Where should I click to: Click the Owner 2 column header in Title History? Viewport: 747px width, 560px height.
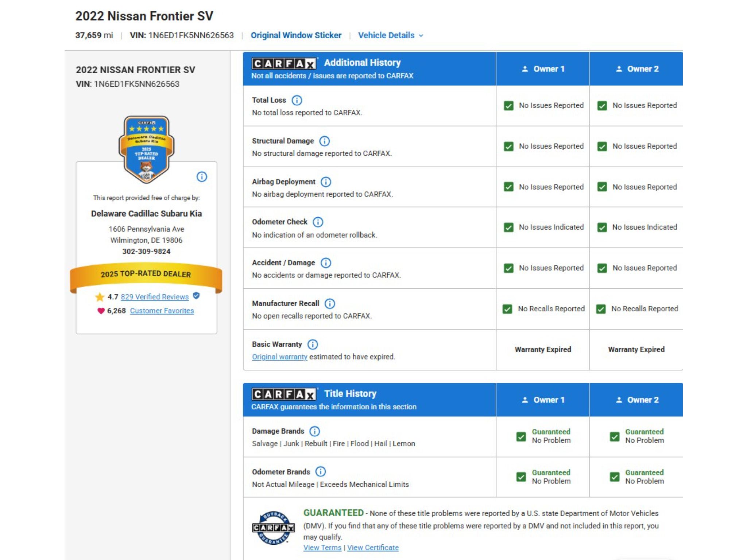(x=636, y=400)
